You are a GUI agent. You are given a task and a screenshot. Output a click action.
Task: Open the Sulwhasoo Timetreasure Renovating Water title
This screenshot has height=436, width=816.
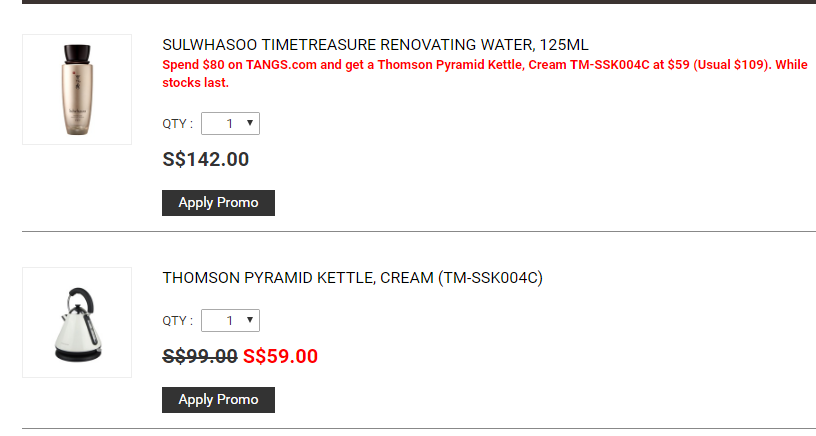[375, 45]
